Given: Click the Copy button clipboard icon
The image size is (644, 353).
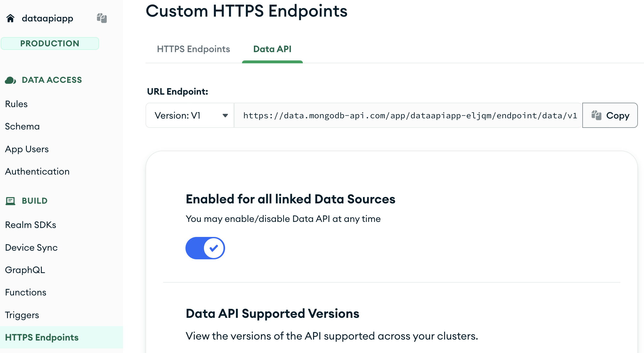Looking at the screenshot, I should [x=596, y=115].
